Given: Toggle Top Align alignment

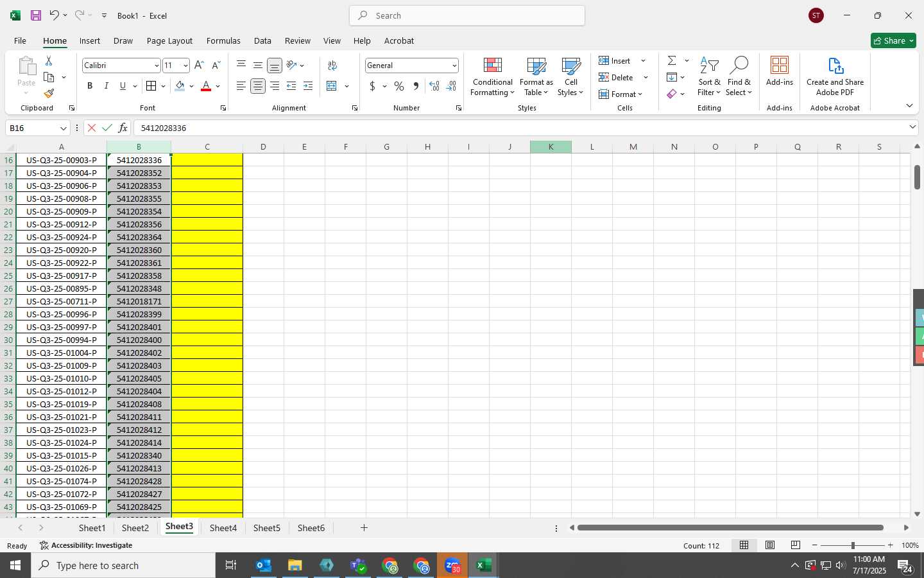Looking at the screenshot, I should (x=241, y=66).
